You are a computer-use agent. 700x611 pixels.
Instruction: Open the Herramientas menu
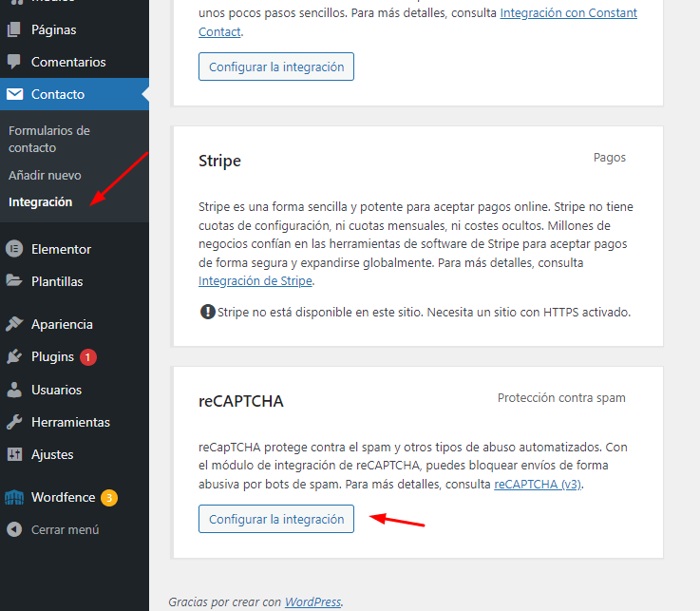click(74, 422)
